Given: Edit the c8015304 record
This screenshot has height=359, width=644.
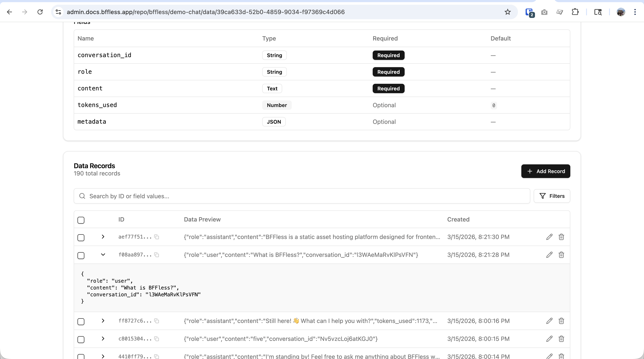Looking at the screenshot, I should (549, 339).
